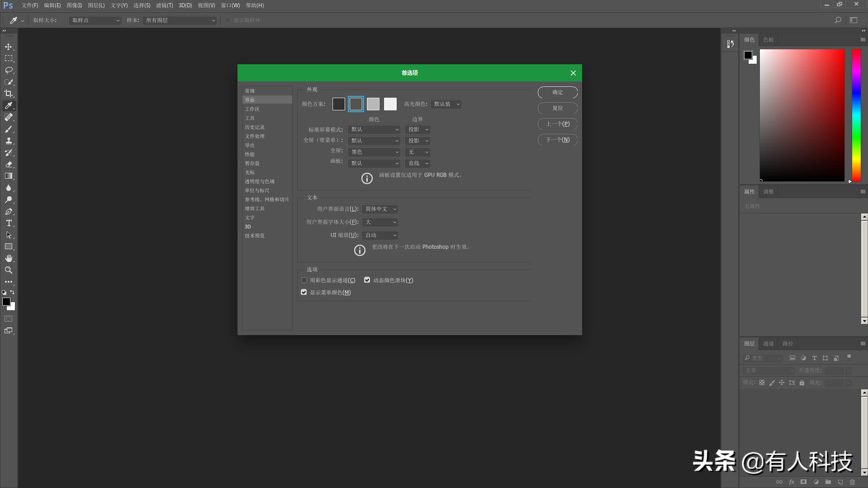Select the Lasso tool
The width and height of the screenshot is (868, 488).
(9, 71)
